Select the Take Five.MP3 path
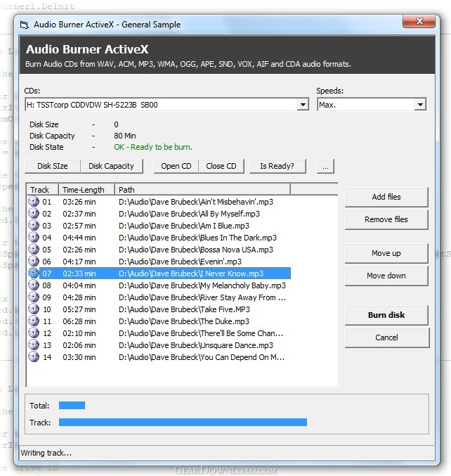Viewport: 451px width, 476px height. click(x=184, y=309)
